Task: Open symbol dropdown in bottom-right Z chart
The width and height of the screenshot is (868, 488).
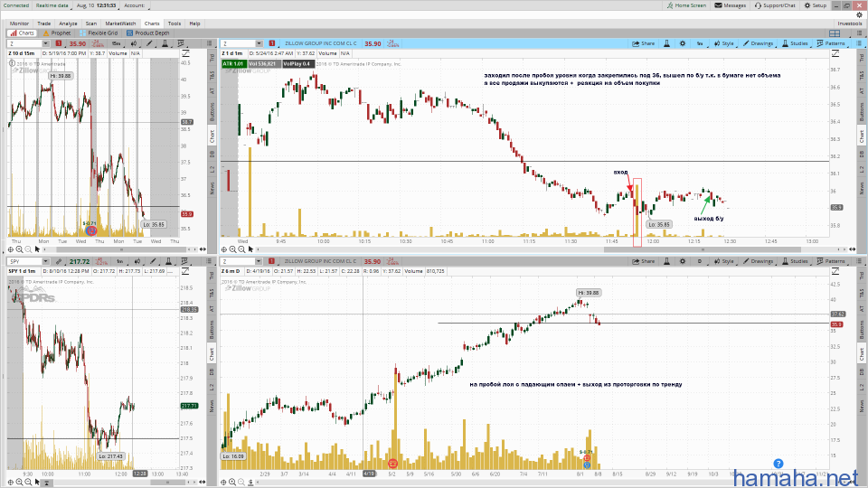Action: click(x=259, y=262)
